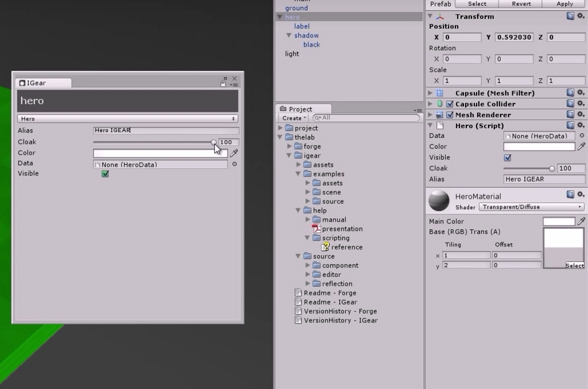Toggle the IGear window lock icon
The height and width of the screenshot is (389, 588).
pyautogui.click(x=223, y=83)
